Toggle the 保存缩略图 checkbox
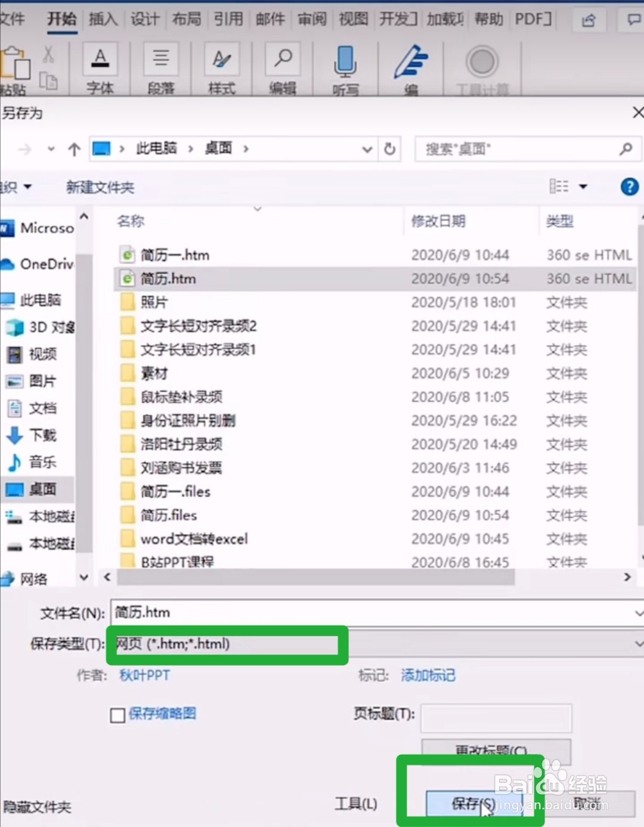Screen dimensions: 644x827 click(x=117, y=716)
